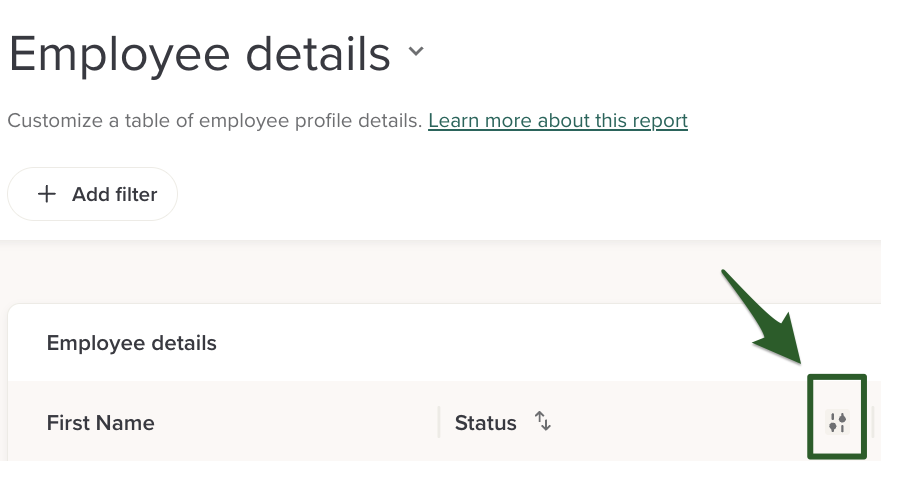Select the First Name column header
922x502 pixels.
pos(100,423)
